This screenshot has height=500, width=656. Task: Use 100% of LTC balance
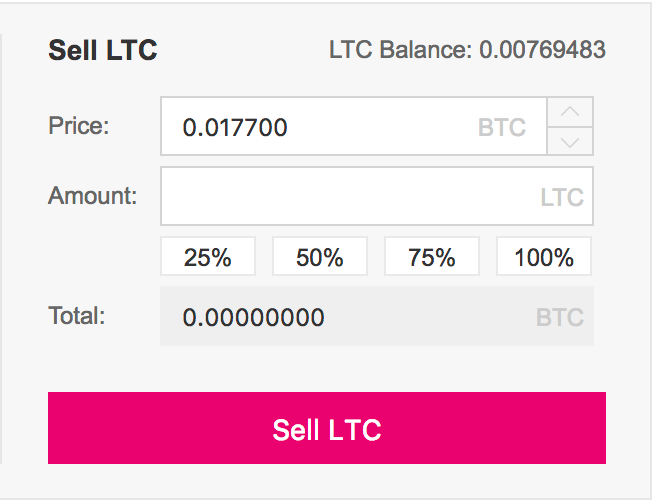coord(544,256)
